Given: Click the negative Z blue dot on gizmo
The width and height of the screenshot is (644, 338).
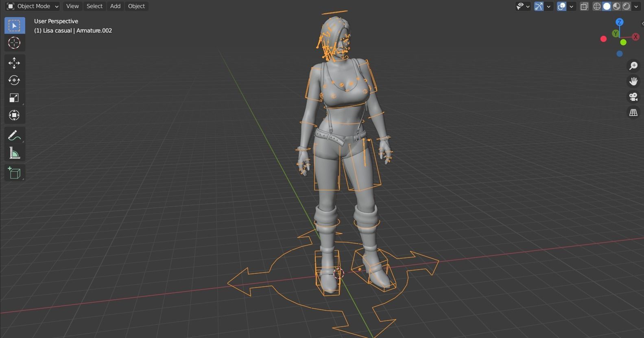Looking at the screenshot, I should 620,54.
